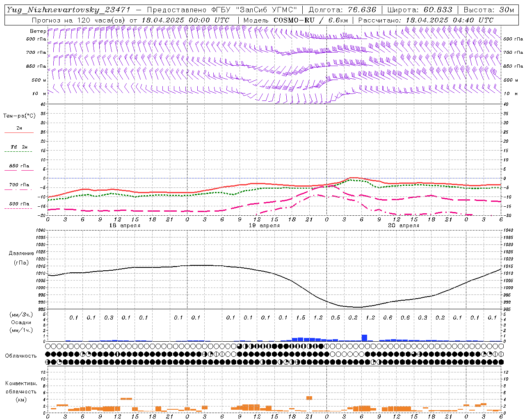Click the 20 апреля date label
The image size is (525, 420).
[404, 226]
